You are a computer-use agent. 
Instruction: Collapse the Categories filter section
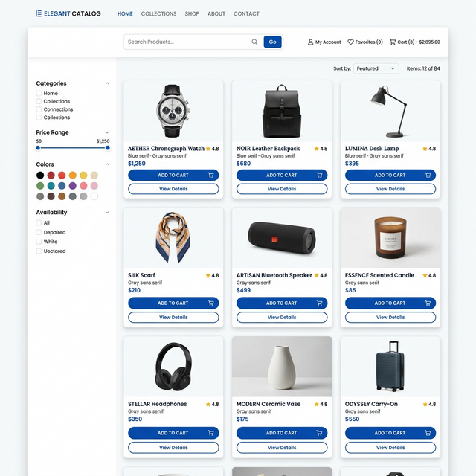(107, 83)
